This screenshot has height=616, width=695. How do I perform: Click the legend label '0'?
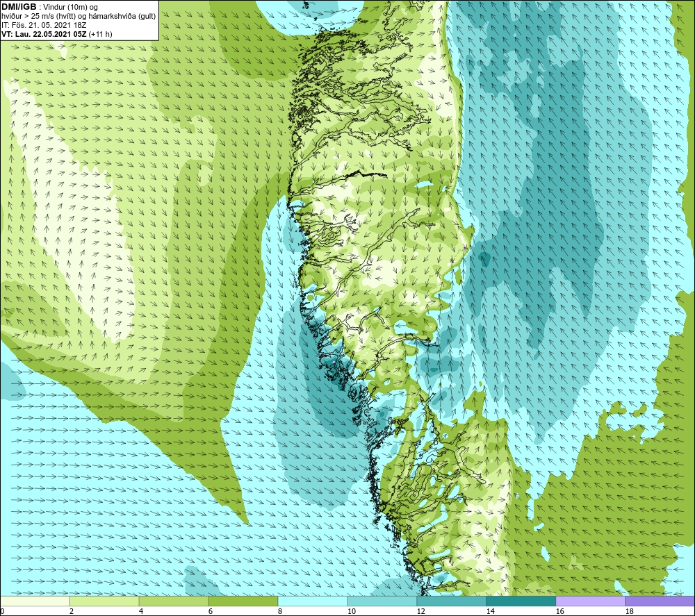(x=2, y=612)
